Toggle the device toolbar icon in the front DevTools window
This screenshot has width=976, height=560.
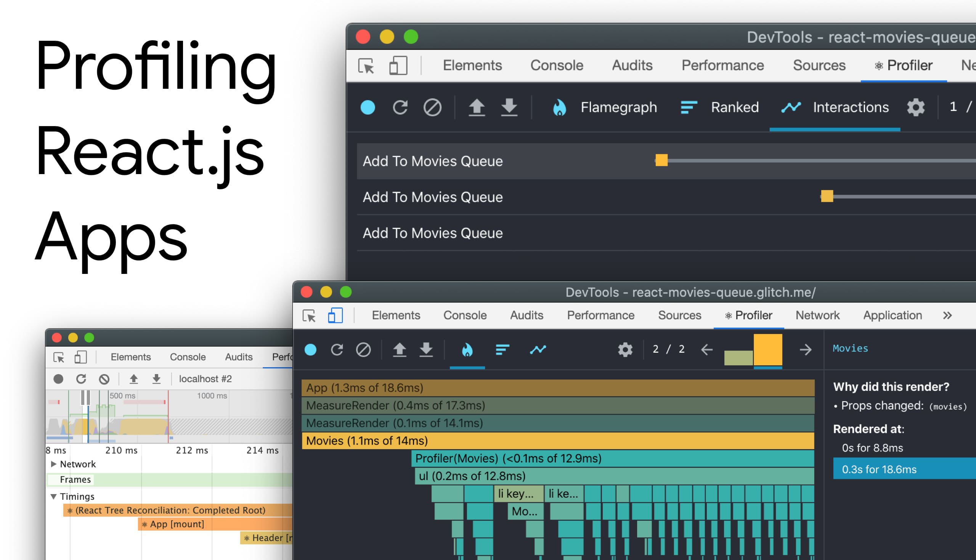coord(335,315)
